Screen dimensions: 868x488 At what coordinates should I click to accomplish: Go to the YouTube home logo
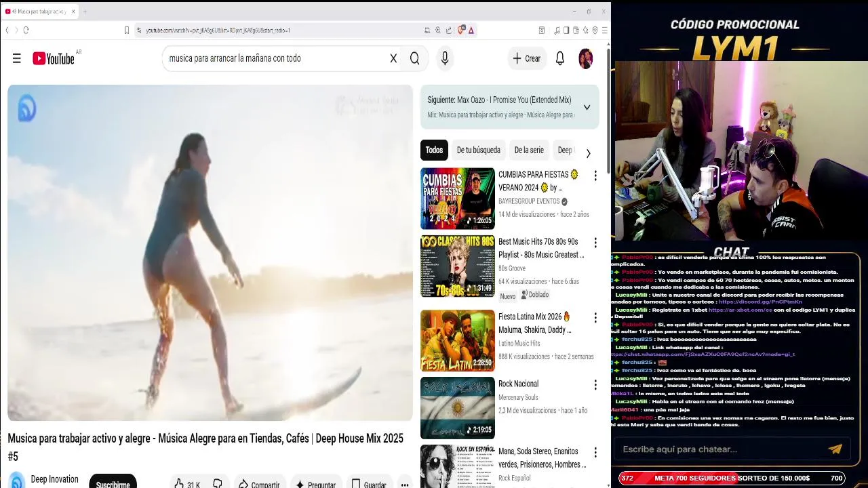[x=54, y=58]
